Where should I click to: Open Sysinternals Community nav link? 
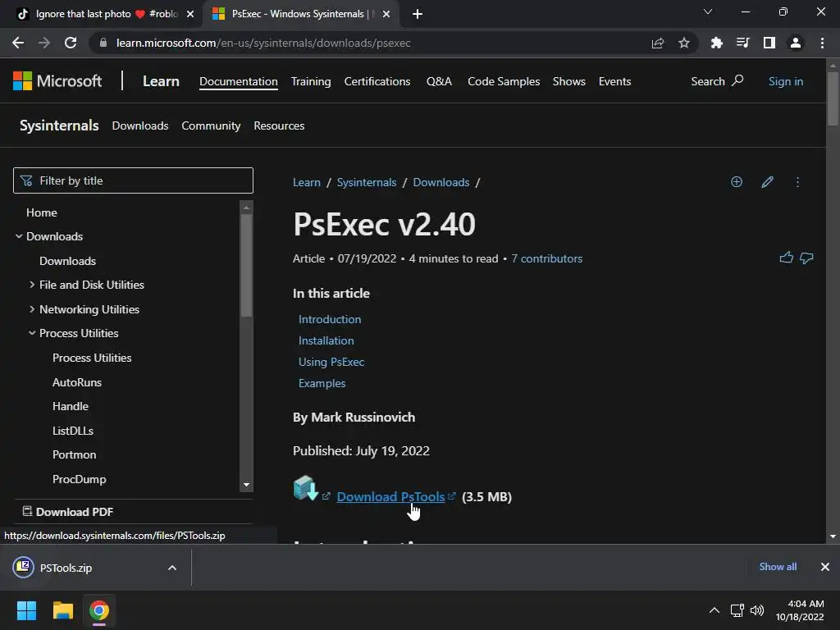211,126
